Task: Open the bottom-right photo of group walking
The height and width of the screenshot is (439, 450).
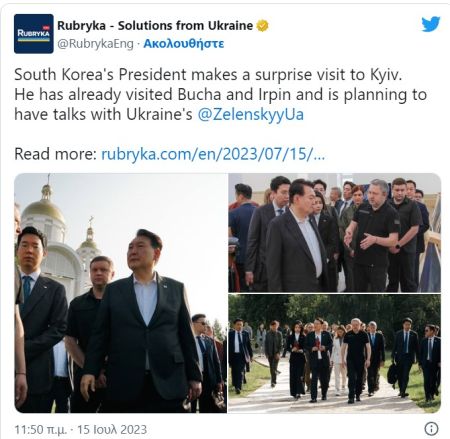Action: (335, 354)
